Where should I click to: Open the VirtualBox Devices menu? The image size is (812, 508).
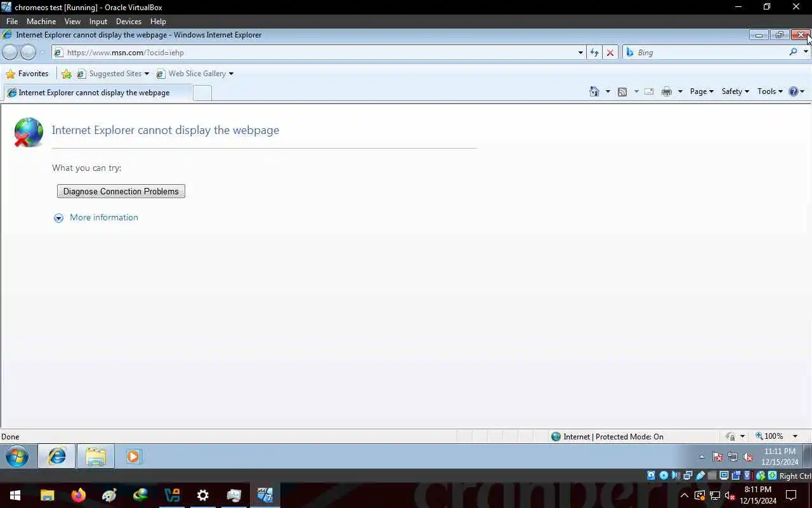click(x=129, y=21)
